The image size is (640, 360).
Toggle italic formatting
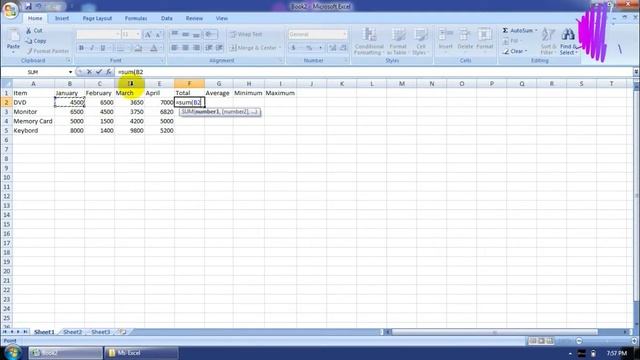(92, 48)
